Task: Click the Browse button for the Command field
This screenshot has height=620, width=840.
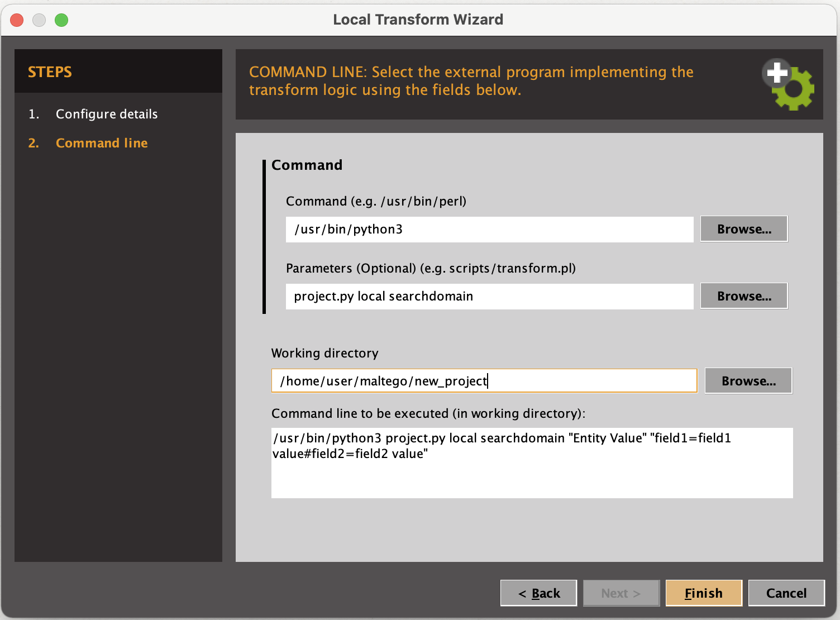Action: click(744, 229)
